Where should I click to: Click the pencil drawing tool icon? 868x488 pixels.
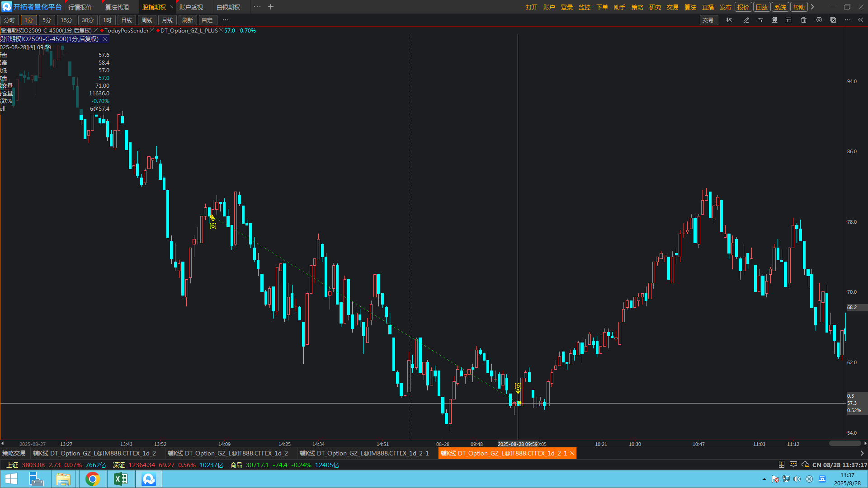click(x=746, y=20)
